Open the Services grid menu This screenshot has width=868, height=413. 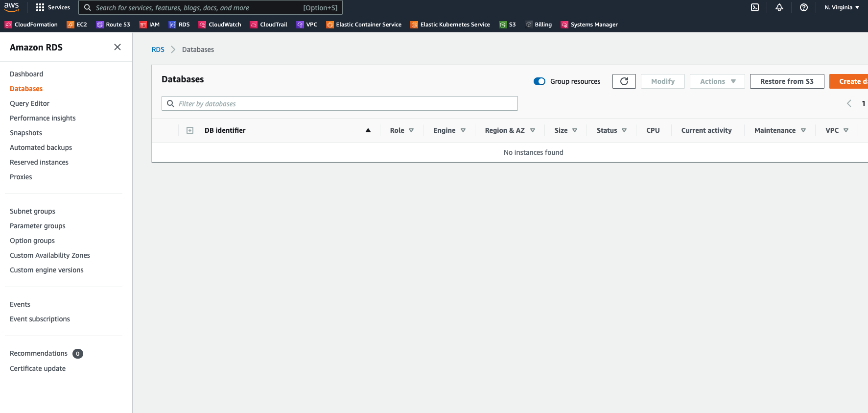point(53,7)
